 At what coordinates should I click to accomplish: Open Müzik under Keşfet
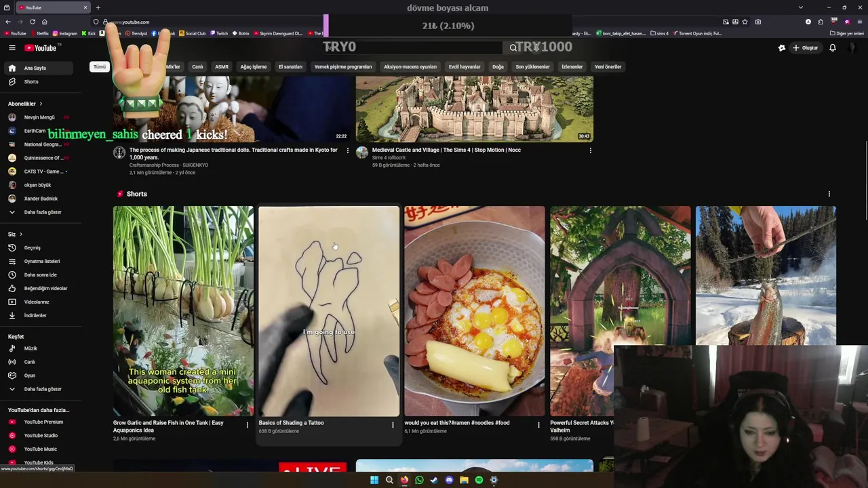[38, 348]
